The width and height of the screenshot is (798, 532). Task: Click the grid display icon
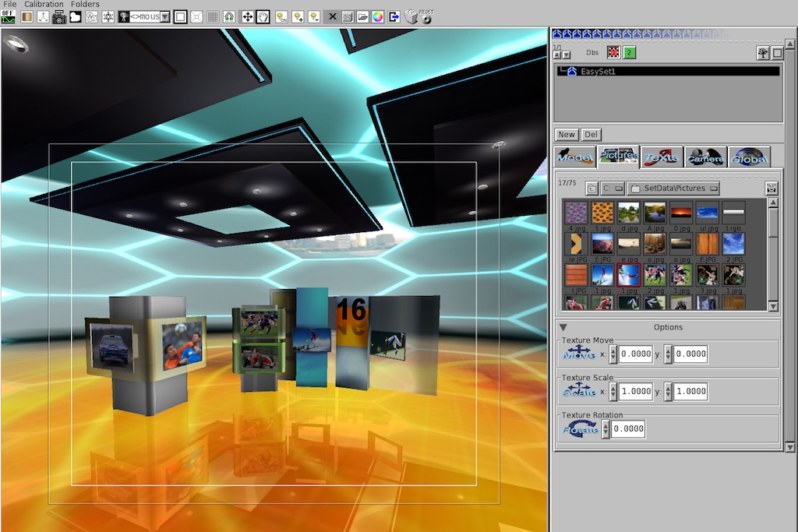tap(213, 17)
